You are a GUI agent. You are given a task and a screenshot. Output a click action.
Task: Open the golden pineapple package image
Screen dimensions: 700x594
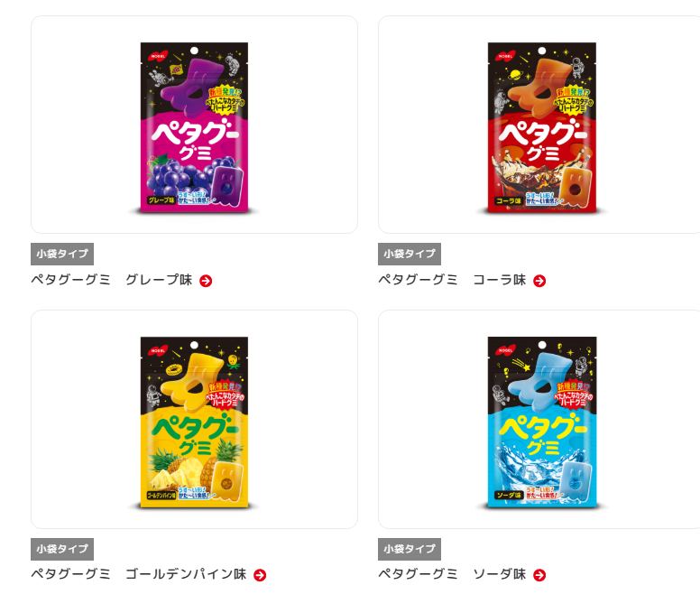pos(194,422)
